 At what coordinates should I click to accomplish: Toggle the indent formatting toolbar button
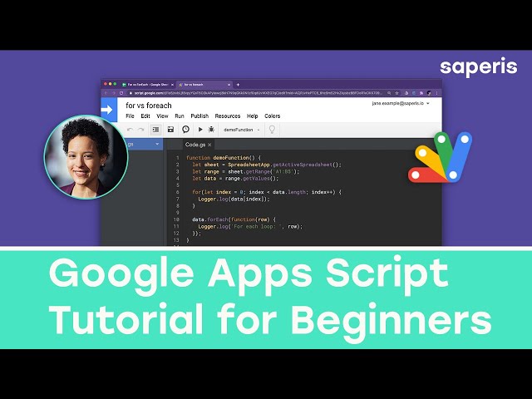pyautogui.click(x=155, y=130)
